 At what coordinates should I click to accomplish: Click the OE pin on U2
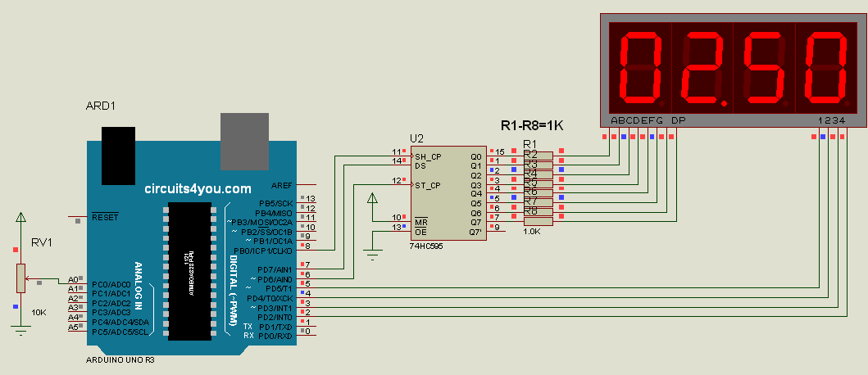(420, 231)
